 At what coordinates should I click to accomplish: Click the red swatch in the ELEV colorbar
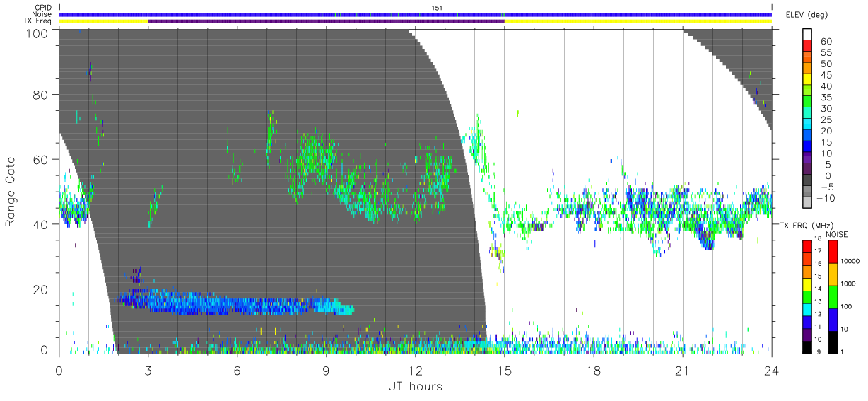click(807, 47)
